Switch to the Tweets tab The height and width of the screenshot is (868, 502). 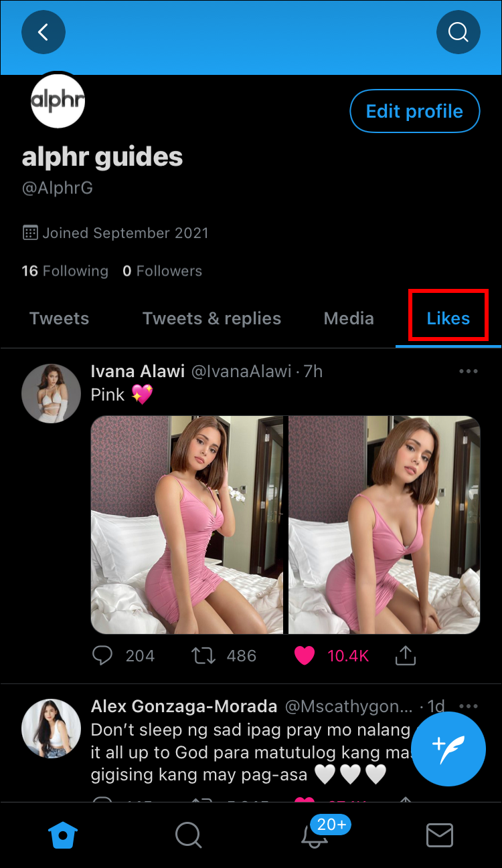(59, 318)
